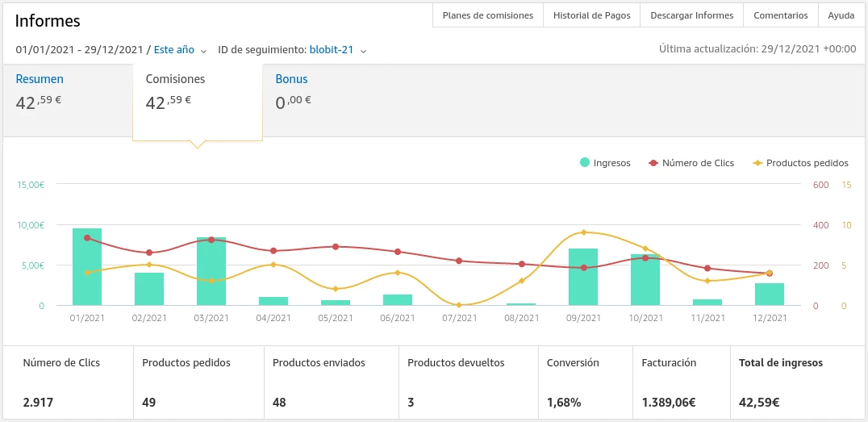
Task: Open the Ayuda page
Action: pyautogui.click(x=841, y=15)
